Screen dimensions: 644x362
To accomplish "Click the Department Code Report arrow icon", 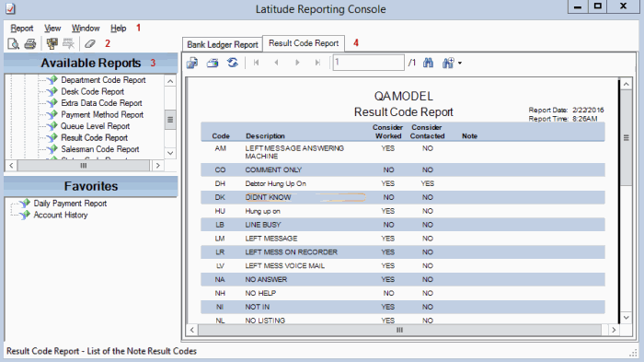I will [52, 79].
